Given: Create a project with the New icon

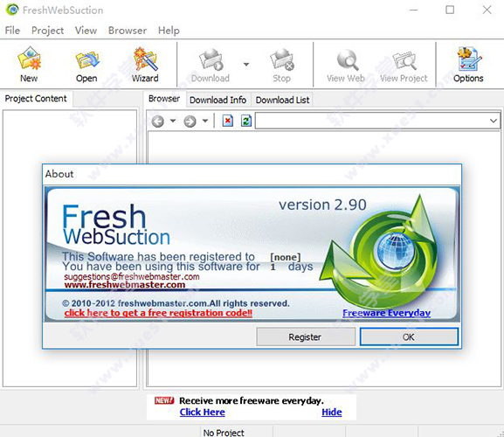Looking at the screenshot, I should [x=29, y=65].
